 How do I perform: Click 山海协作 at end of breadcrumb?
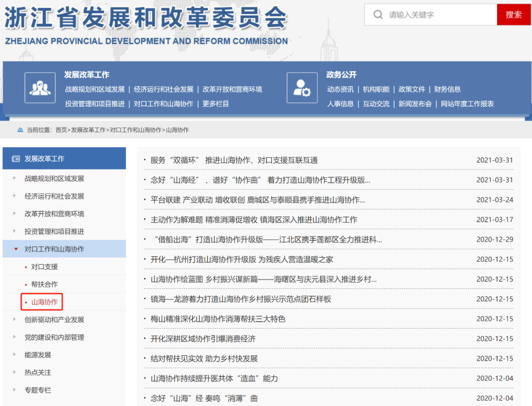tap(177, 130)
